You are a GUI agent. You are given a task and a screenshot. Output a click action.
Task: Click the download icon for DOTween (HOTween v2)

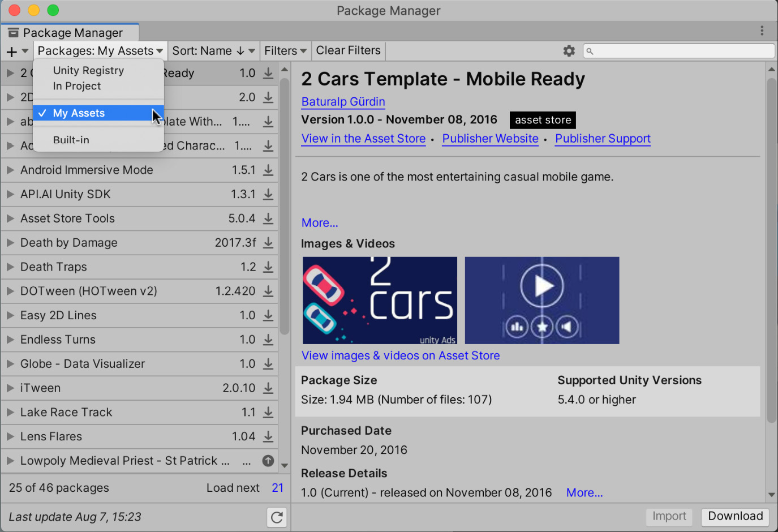click(x=268, y=291)
